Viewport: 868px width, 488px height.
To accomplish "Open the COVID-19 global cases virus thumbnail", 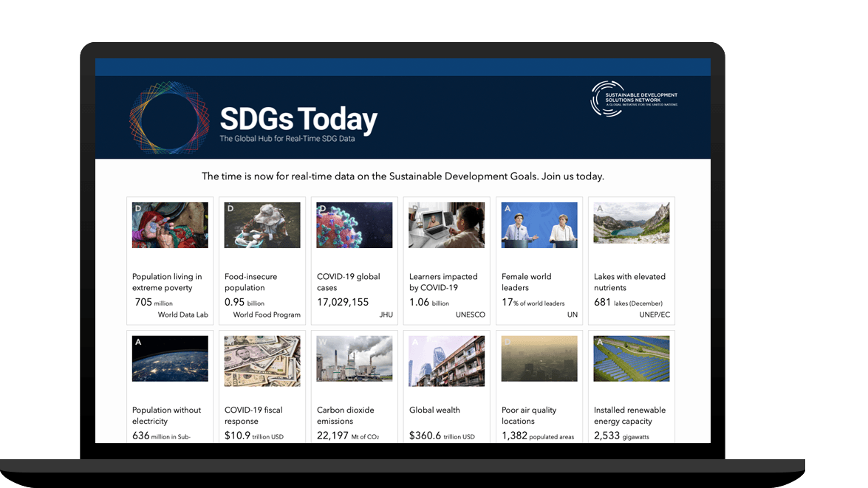I will tap(355, 225).
